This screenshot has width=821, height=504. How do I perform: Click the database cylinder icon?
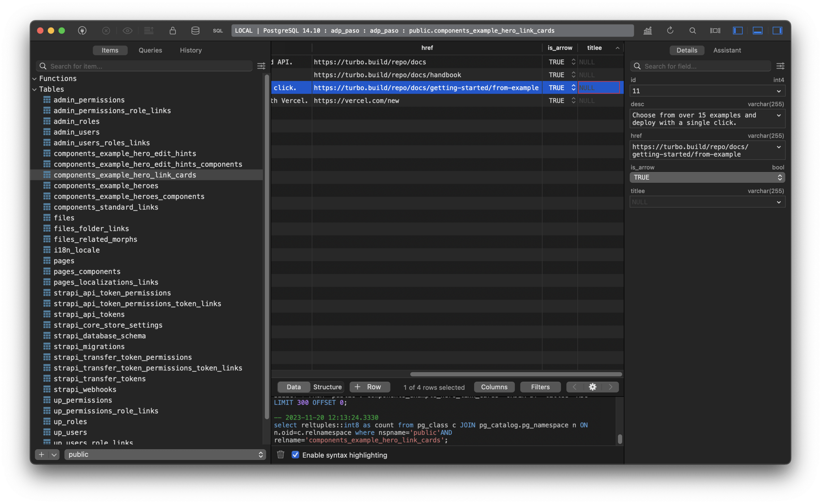point(195,31)
